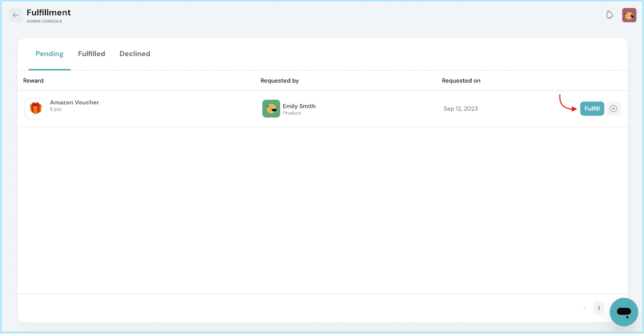Go to previous page using left chevron
Screen dimensions: 644x334
tap(584, 308)
